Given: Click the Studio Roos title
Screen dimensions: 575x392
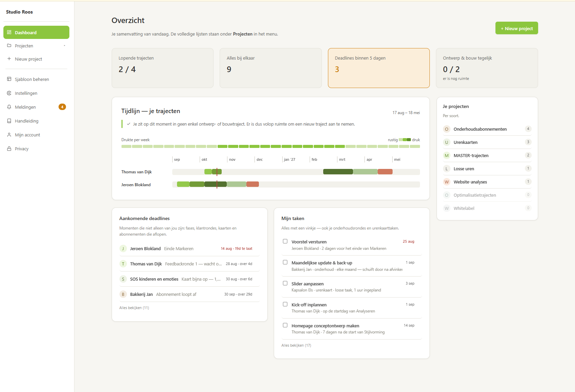Looking at the screenshot, I should [19, 12].
